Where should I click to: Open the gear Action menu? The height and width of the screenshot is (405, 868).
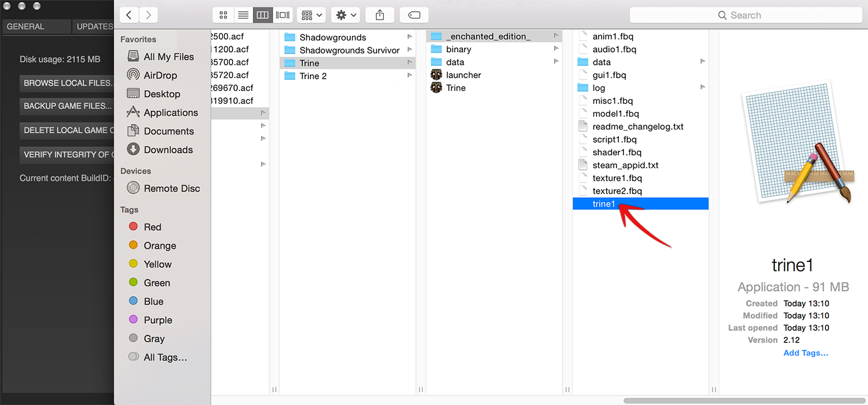[x=346, y=15]
